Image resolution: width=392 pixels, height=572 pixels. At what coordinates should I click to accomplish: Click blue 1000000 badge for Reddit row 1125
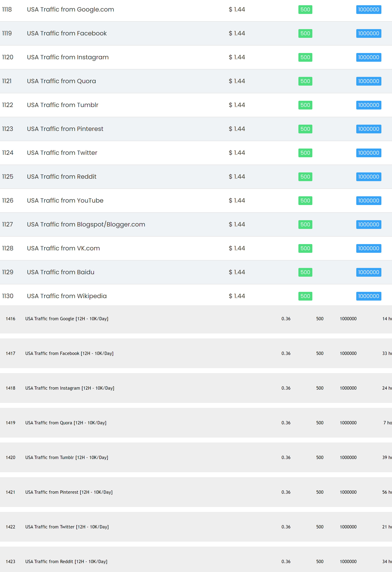[x=369, y=177]
